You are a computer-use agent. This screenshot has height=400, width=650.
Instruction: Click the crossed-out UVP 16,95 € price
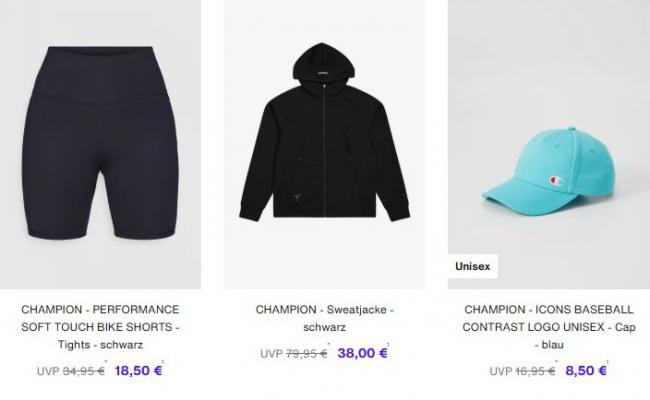click(522, 371)
